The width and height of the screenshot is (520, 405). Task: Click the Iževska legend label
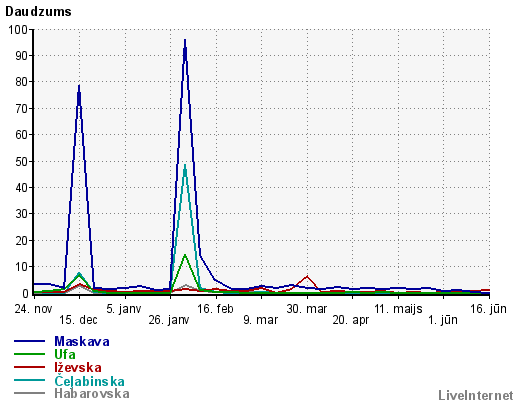[x=78, y=367]
